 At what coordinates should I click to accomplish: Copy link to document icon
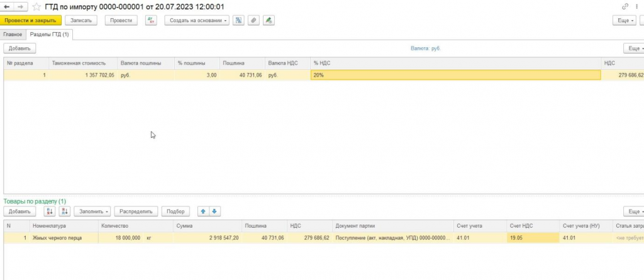(626, 6)
